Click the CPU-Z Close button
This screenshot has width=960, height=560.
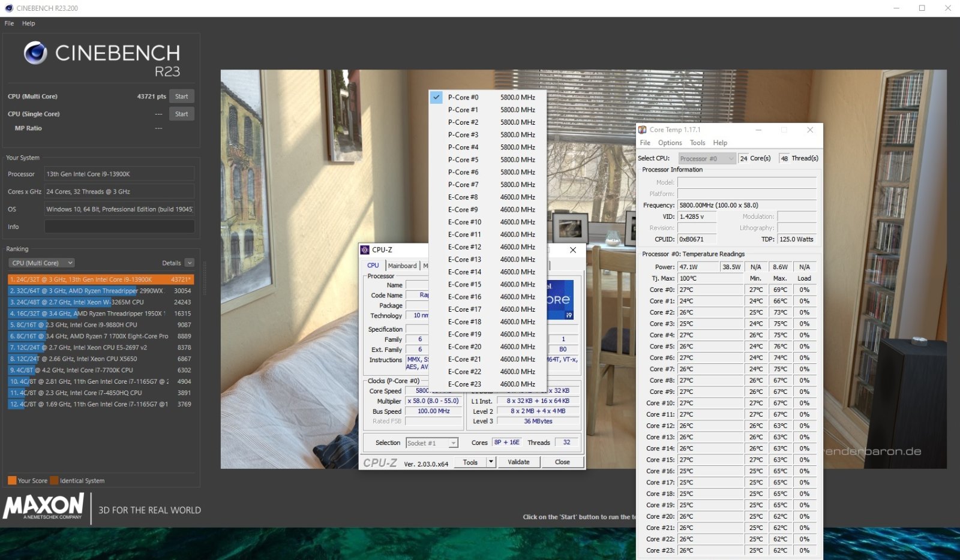point(562,462)
